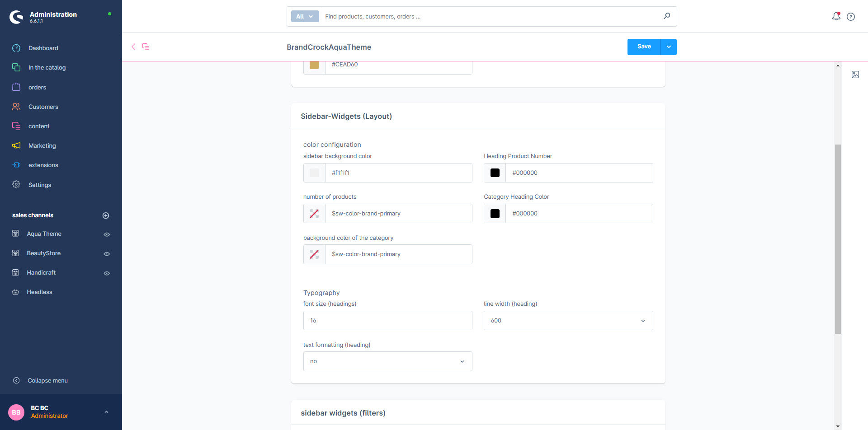Expand the Save button dropdown arrow

pyautogui.click(x=669, y=47)
